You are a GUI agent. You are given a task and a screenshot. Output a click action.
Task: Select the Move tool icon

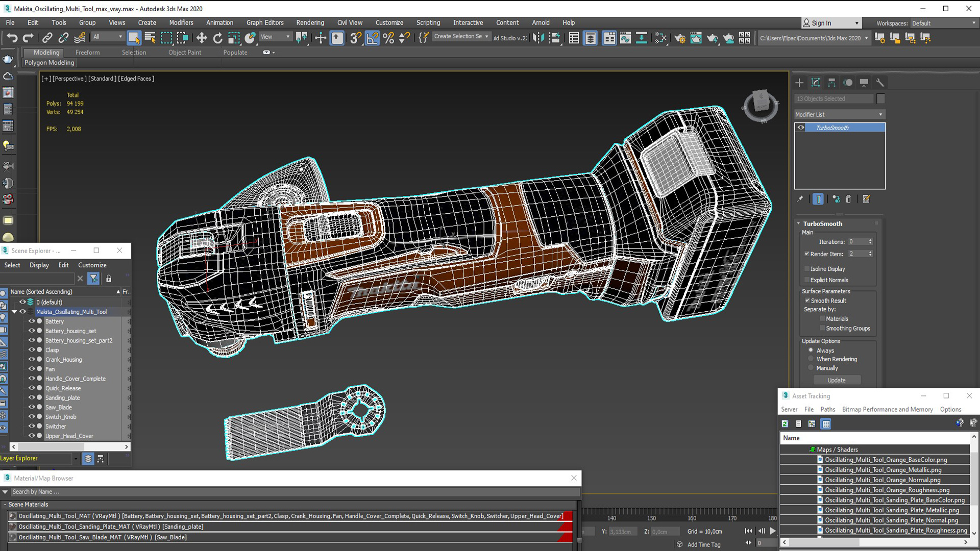(202, 38)
